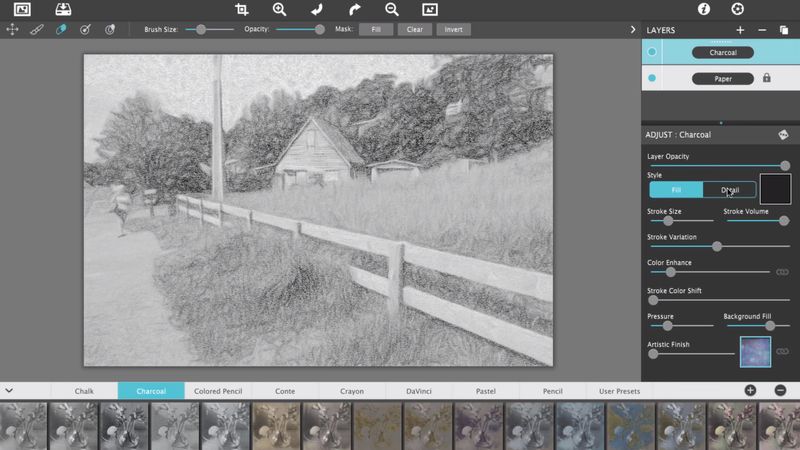
Task: Click the mask Fill button
Action: pos(376,30)
